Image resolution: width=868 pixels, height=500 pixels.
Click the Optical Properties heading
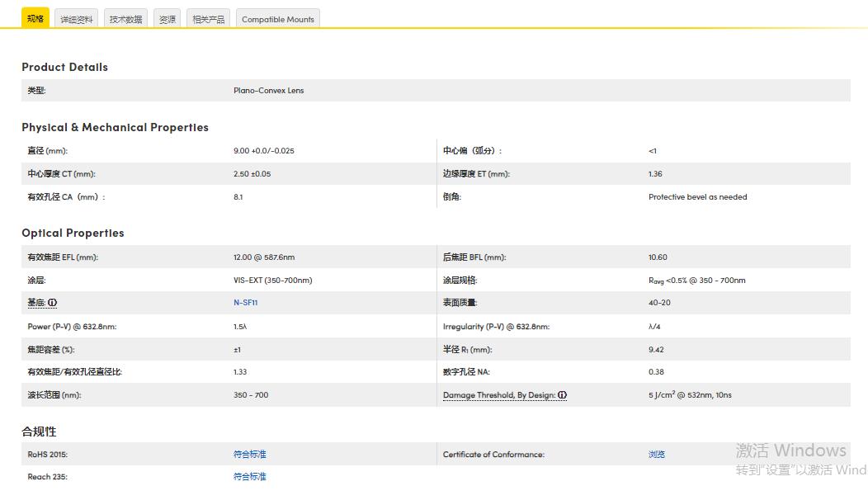pyautogui.click(x=73, y=233)
